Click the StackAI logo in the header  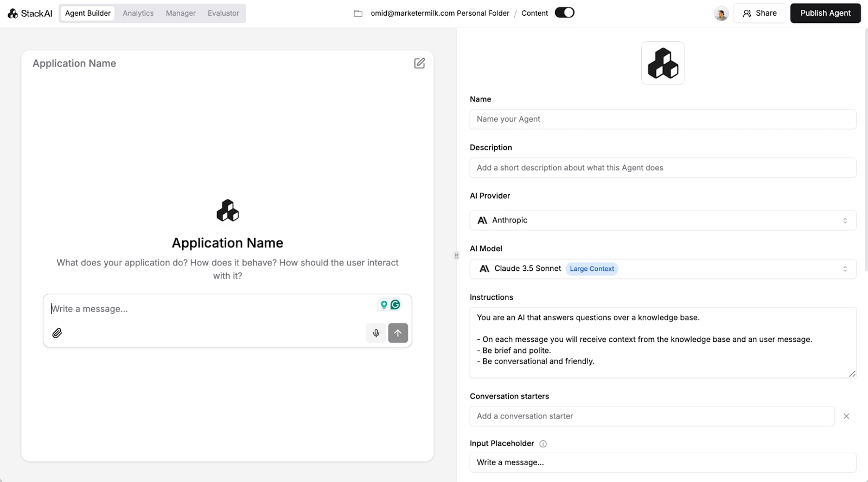tap(30, 13)
